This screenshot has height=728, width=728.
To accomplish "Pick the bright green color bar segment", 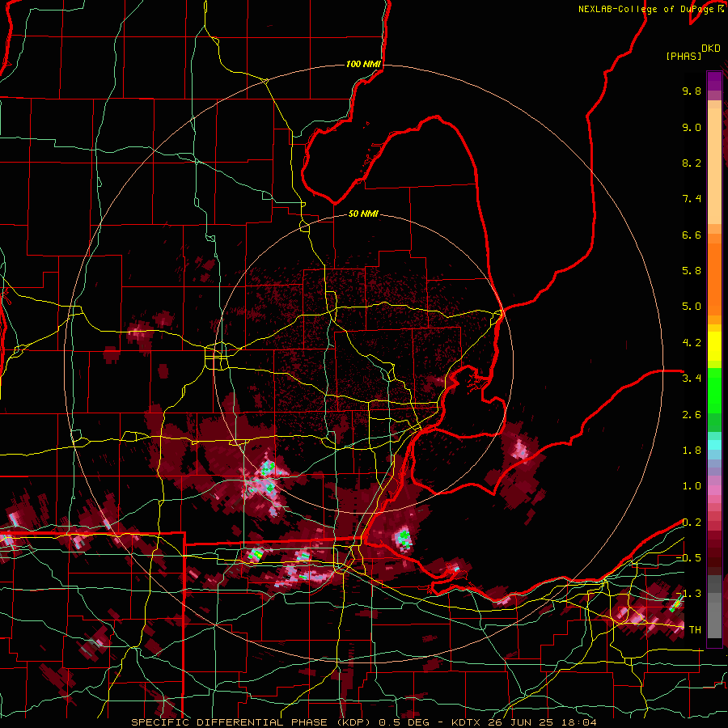I will 714,391.
